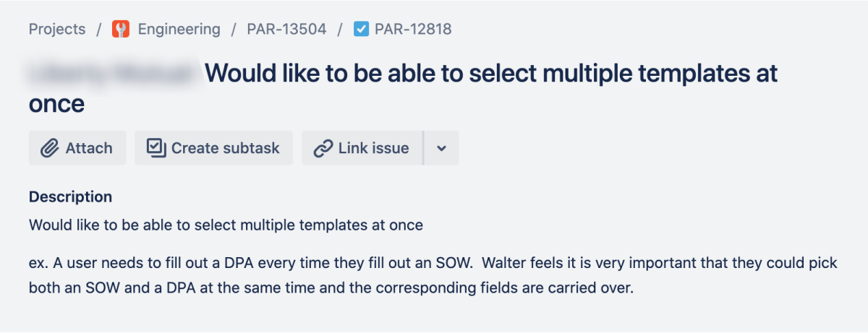Click the Description heading

(x=70, y=196)
